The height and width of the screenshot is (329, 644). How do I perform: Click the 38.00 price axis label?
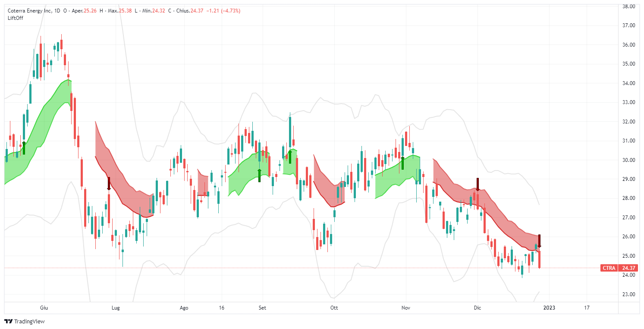click(628, 6)
